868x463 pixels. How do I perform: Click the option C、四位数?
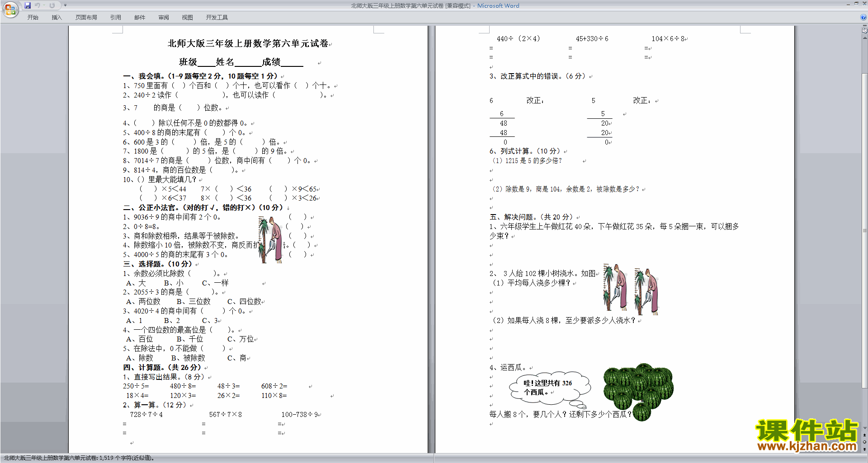[244, 301]
